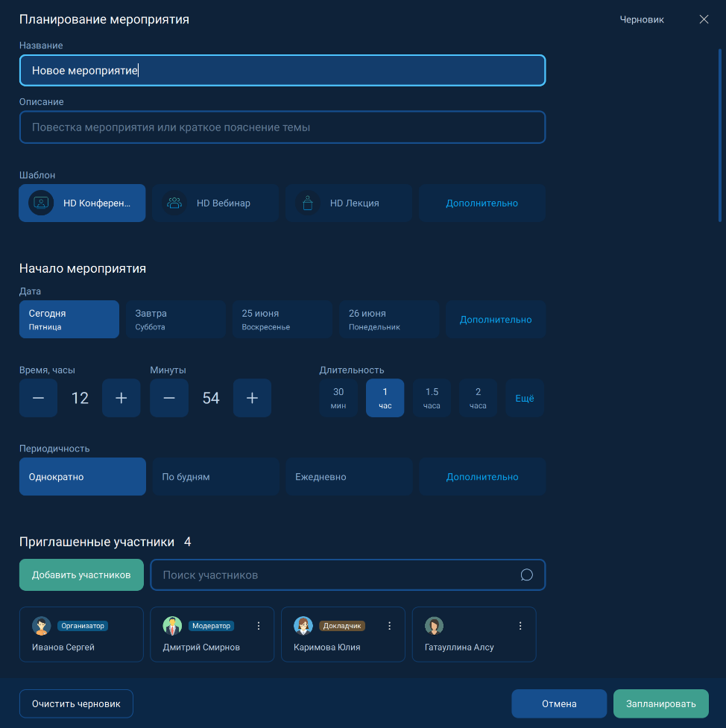Show more durations with Ещё
726x728 pixels.
[525, 398]
